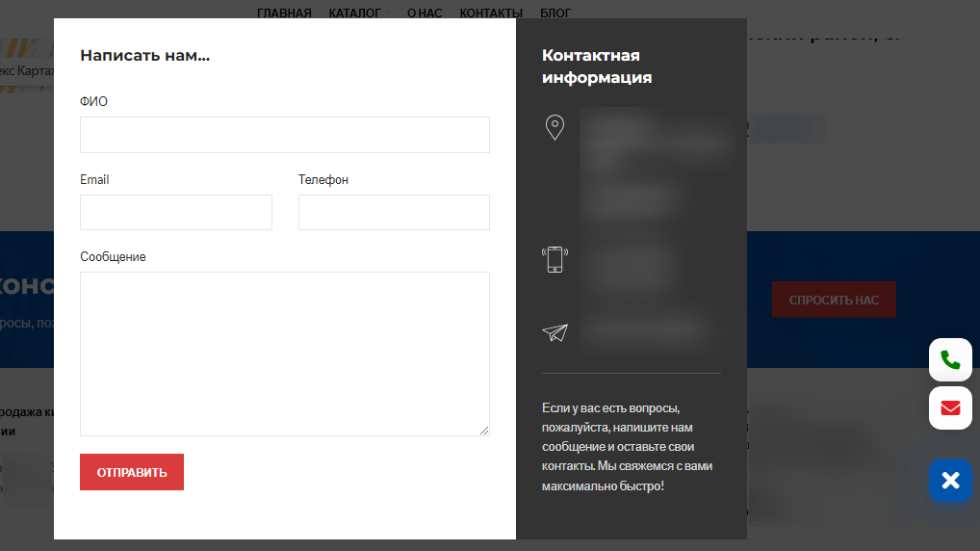Click the green phone call icon
Viewport: 980px width, 551px height.
pos(950,359)
